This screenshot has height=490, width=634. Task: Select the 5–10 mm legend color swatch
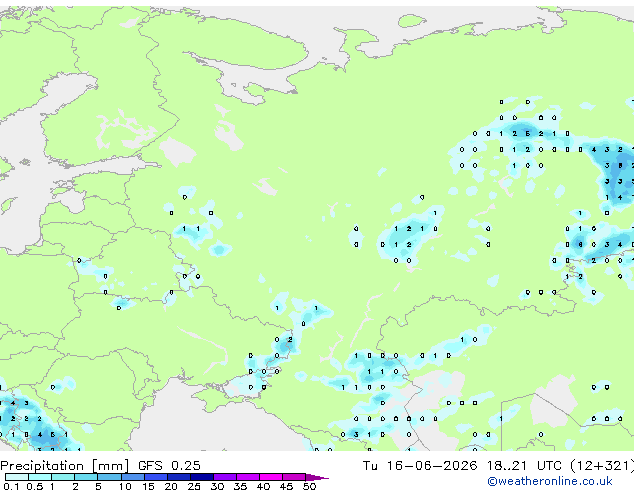(109, 477)
